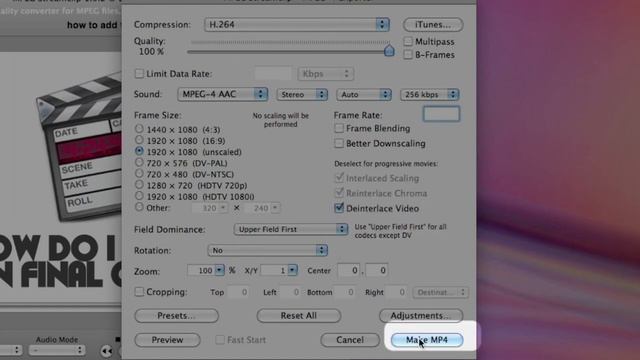
Task: Select the 1920 × 1080 (HDTV 1080i) frame size
Action: 139,196
